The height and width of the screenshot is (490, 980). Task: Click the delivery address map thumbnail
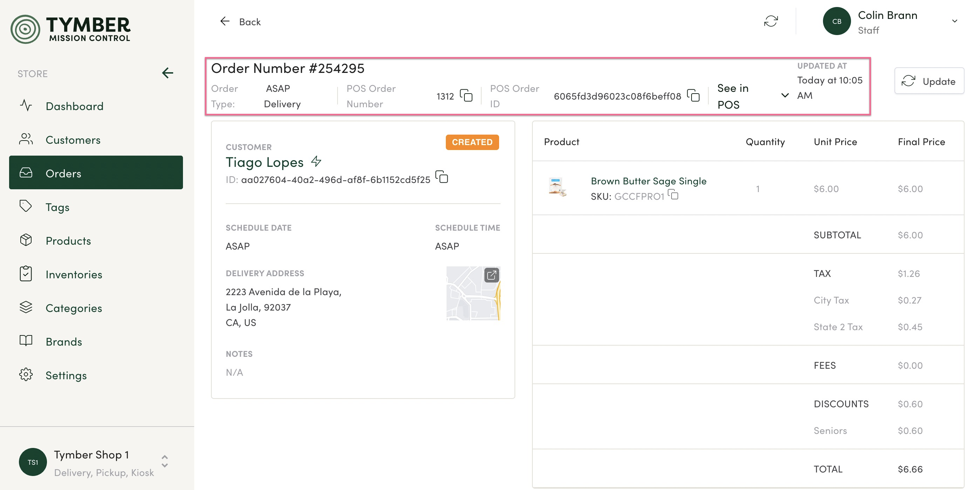[x=473, y=293]
